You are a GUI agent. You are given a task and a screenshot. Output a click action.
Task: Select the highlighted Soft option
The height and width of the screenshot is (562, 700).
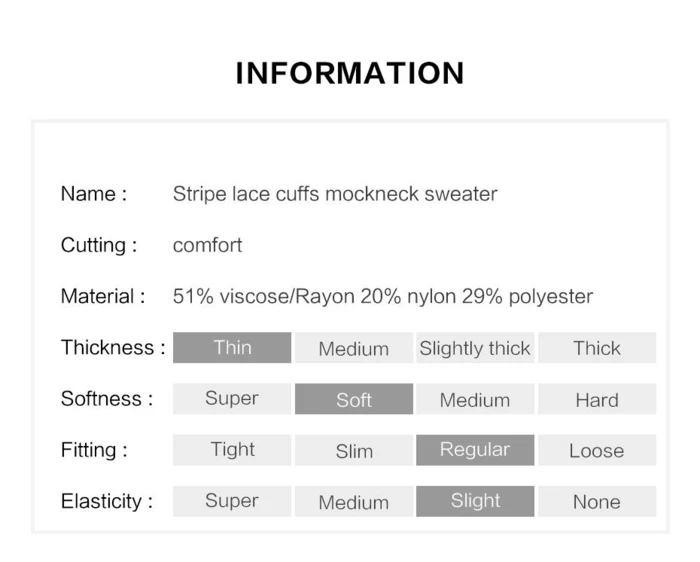[354, 399]
